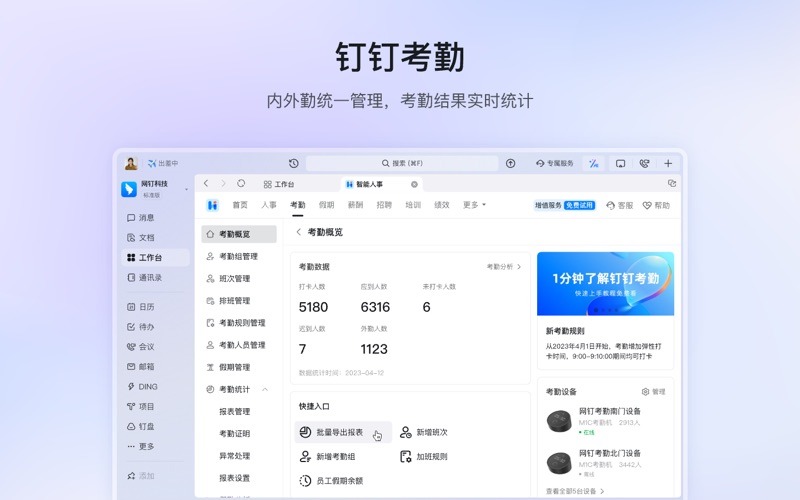
Task: Click the upload arrow circle icon
Action: point(510,163)
